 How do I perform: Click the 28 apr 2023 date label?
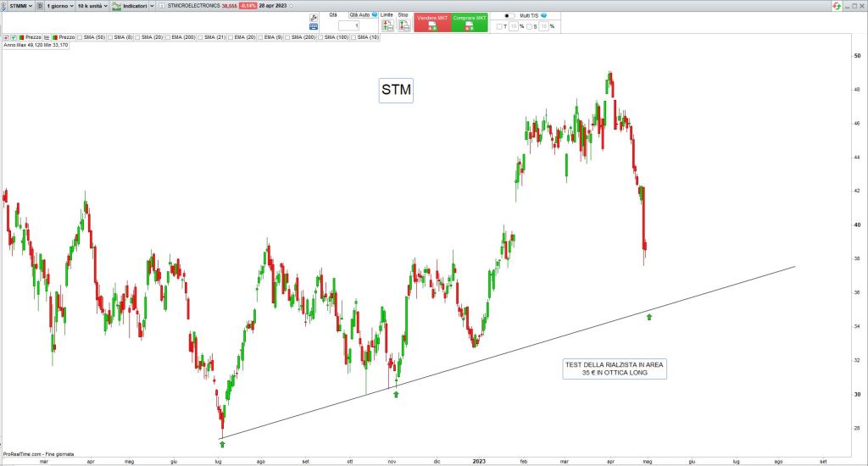(273, 6)
